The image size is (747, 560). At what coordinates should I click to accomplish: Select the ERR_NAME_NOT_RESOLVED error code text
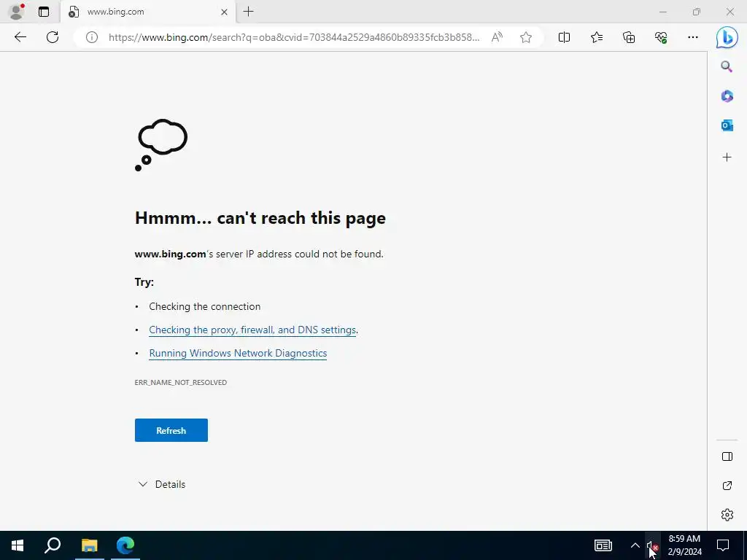click(x=181, y=382)
